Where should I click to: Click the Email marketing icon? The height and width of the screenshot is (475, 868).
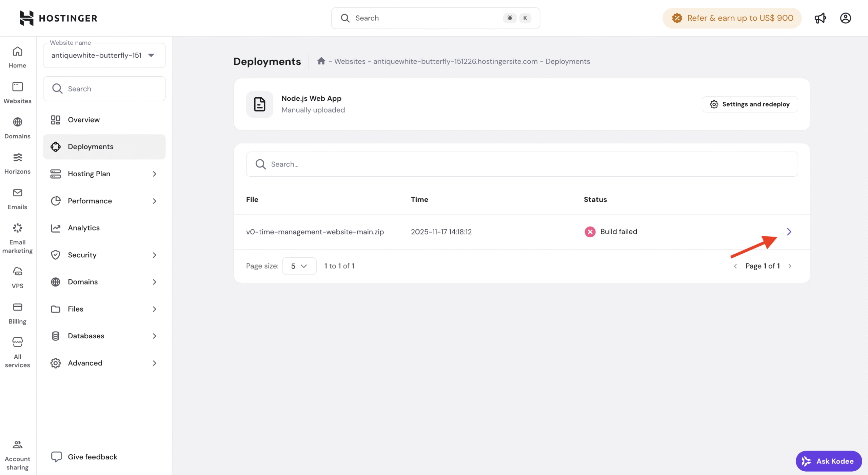[x=17, y=228]
